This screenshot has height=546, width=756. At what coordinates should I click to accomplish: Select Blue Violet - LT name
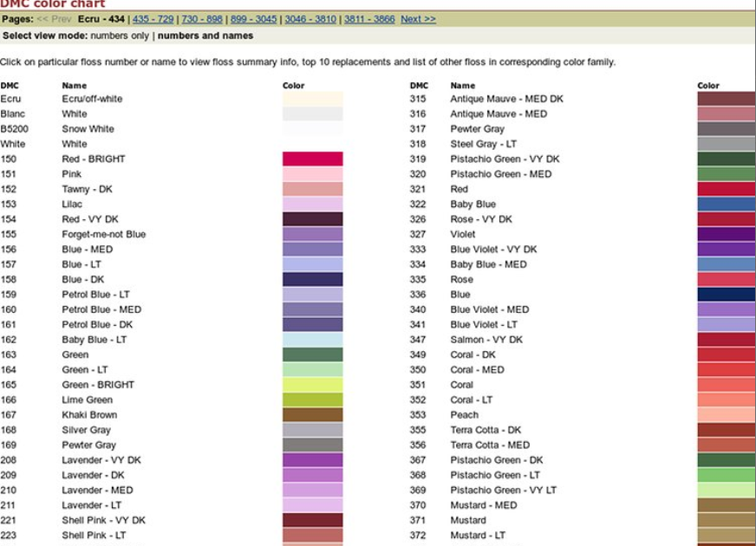point(484,325)
